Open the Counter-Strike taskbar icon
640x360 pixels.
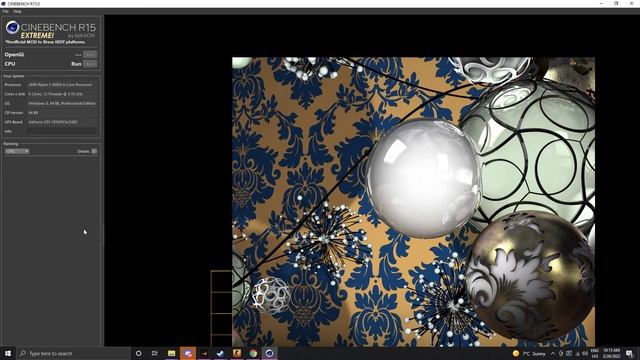click(237, 353)
